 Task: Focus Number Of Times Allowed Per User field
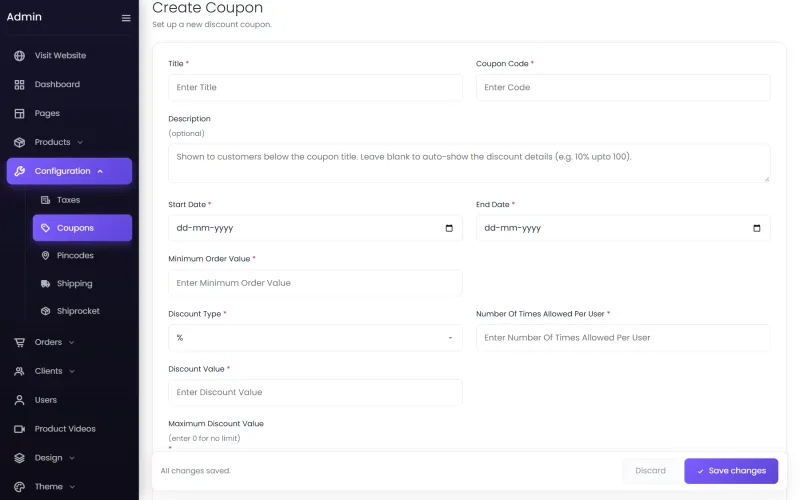[623, 338]
